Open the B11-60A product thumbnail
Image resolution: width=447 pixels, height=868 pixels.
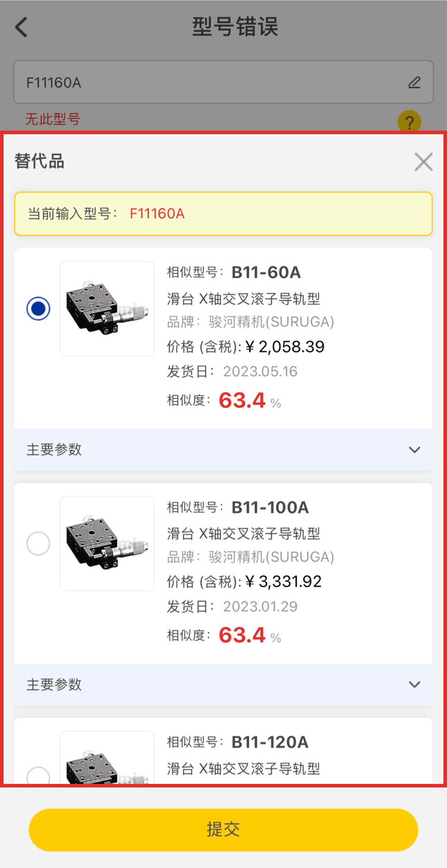[107, 308]
